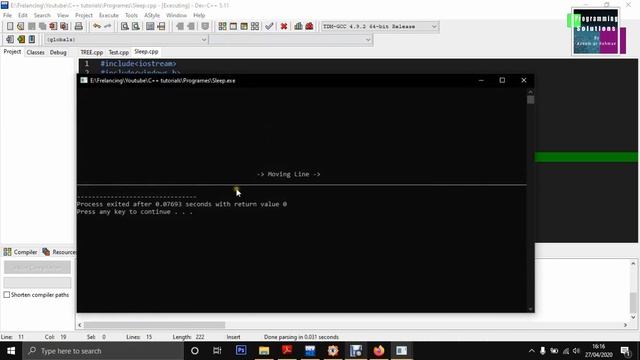
Task: Click the Replace magnifier icon
Action: tap(136, 26)
